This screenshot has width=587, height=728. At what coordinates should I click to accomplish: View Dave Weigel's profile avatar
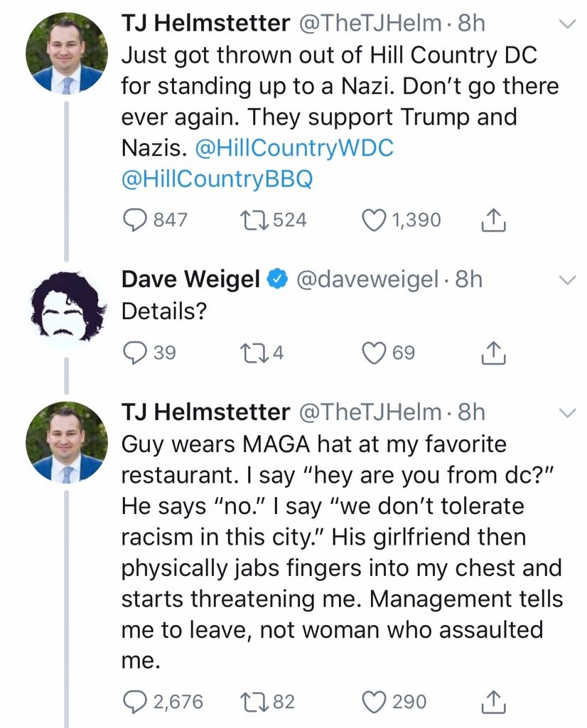pos(66,307)
